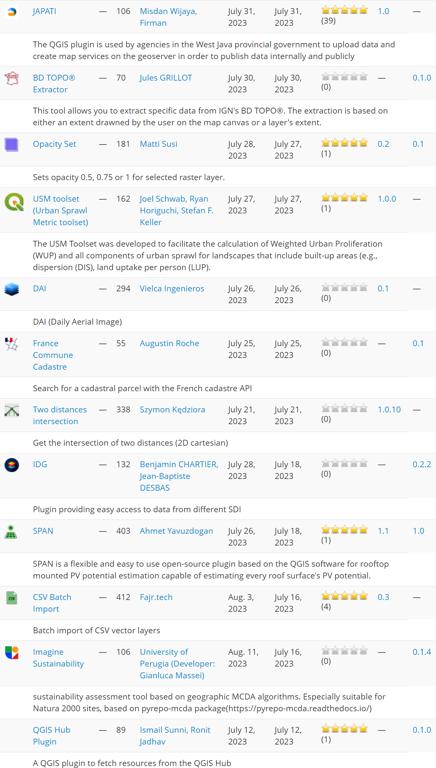Click the CSV Batch Import icon
Screen dimensions: 436x768
tap(11, 598)
